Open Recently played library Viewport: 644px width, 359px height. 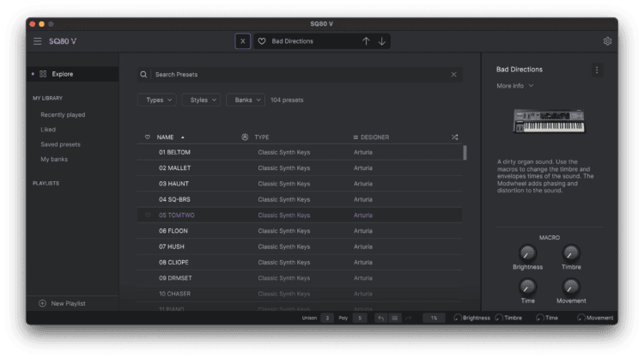click(63, 114)
